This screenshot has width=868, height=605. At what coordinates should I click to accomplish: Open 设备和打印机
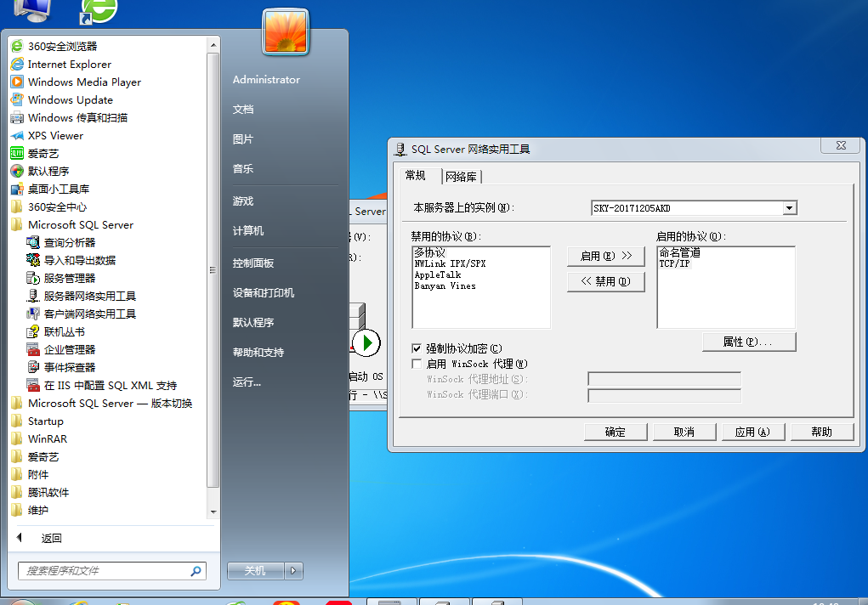coord(263,293)
